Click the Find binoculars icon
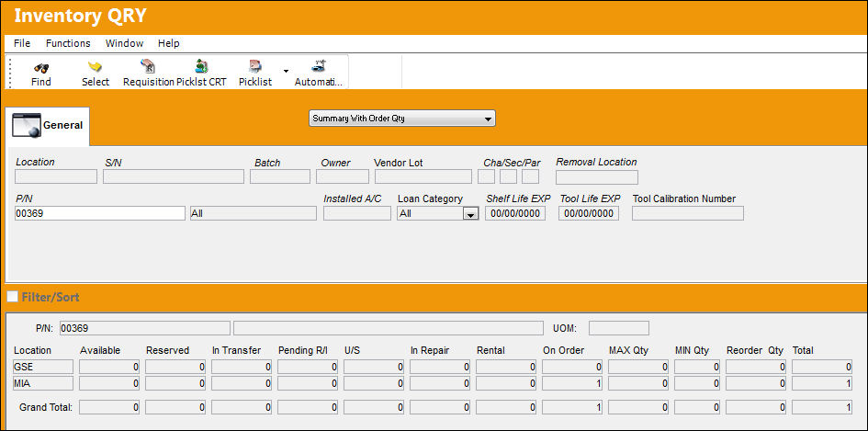 41,68
